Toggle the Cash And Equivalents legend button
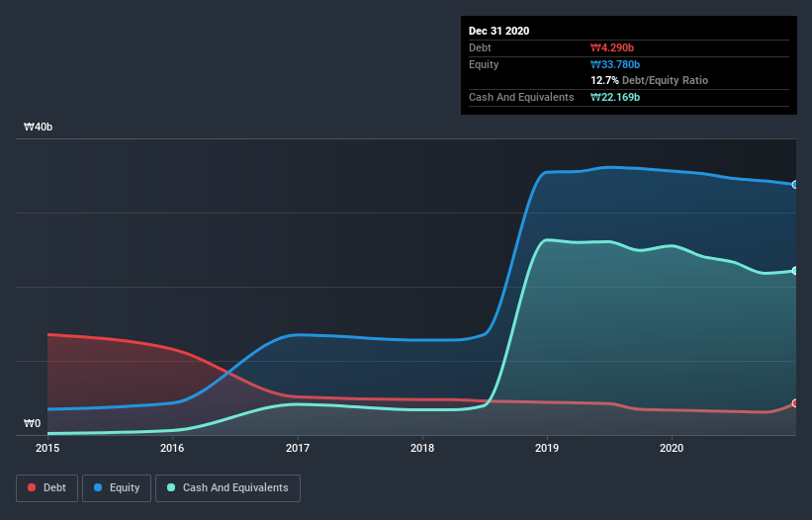Image resolution: width=812 pixels, height=520 pixels. [x=227, y=488]
